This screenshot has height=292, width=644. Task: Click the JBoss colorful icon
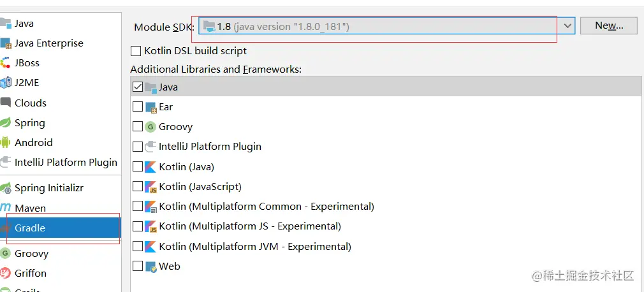point(5,63)
